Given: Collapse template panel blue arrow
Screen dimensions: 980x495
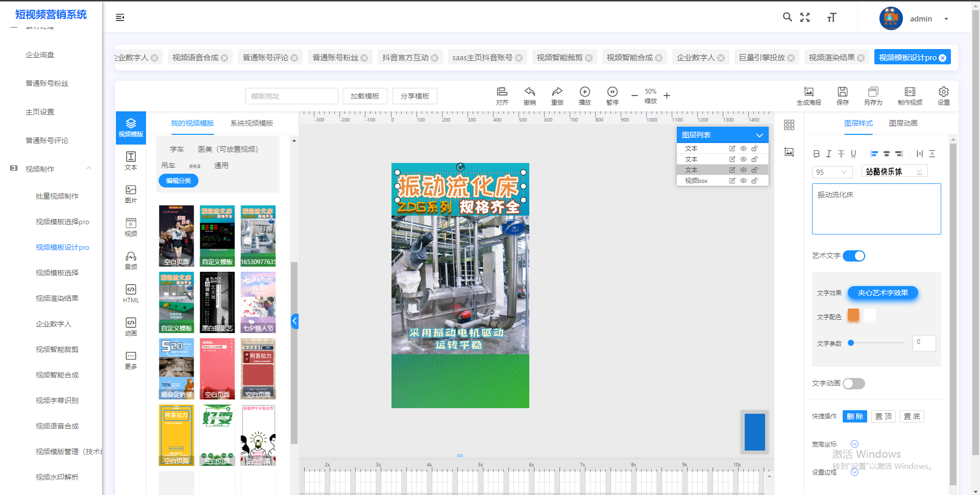Looking at the screenshot, I should [295, 321].
